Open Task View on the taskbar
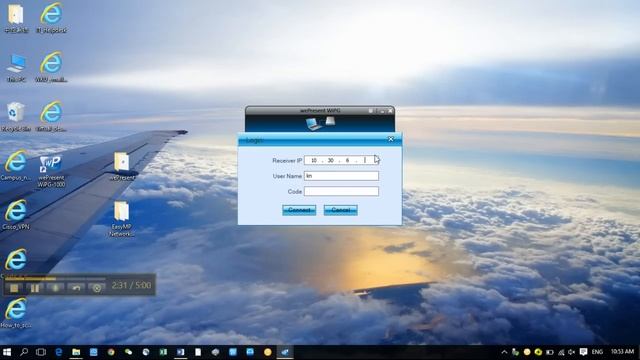Screen dimensions: 640x360 click(x=41, y=352)
